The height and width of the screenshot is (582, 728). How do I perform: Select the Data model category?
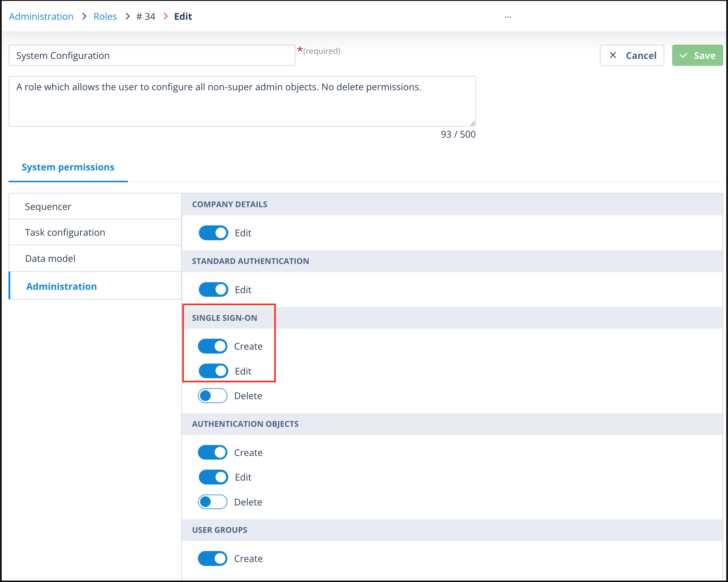(95, 258)
